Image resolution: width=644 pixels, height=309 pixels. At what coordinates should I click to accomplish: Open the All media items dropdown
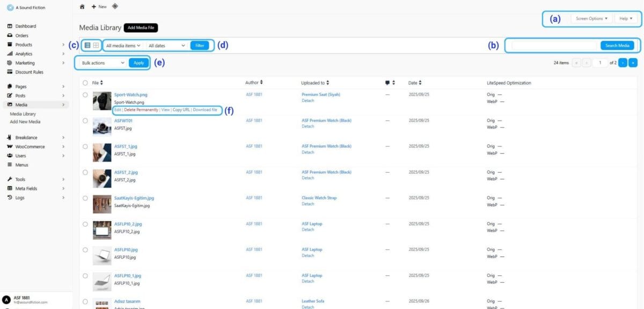123,46
